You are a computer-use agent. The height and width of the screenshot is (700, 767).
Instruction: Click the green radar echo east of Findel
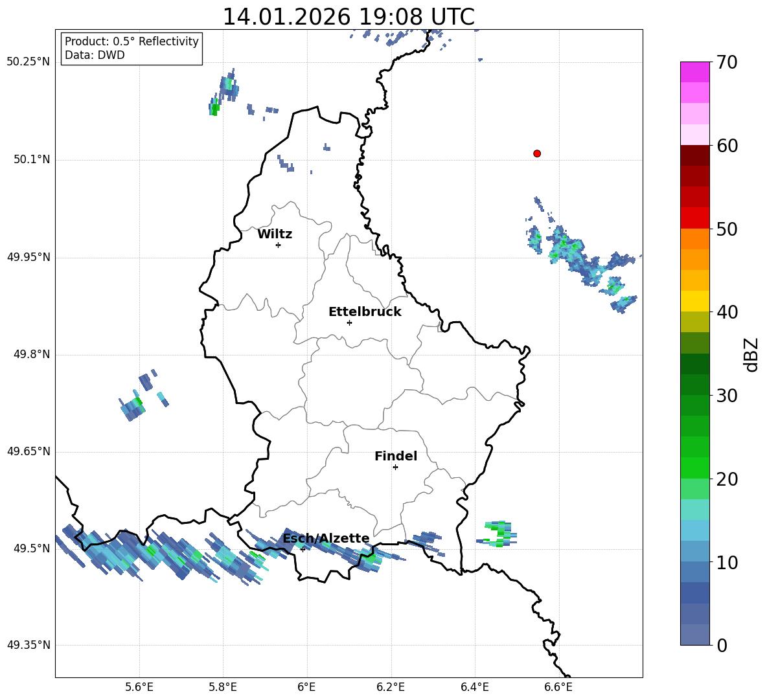point(498,534)
